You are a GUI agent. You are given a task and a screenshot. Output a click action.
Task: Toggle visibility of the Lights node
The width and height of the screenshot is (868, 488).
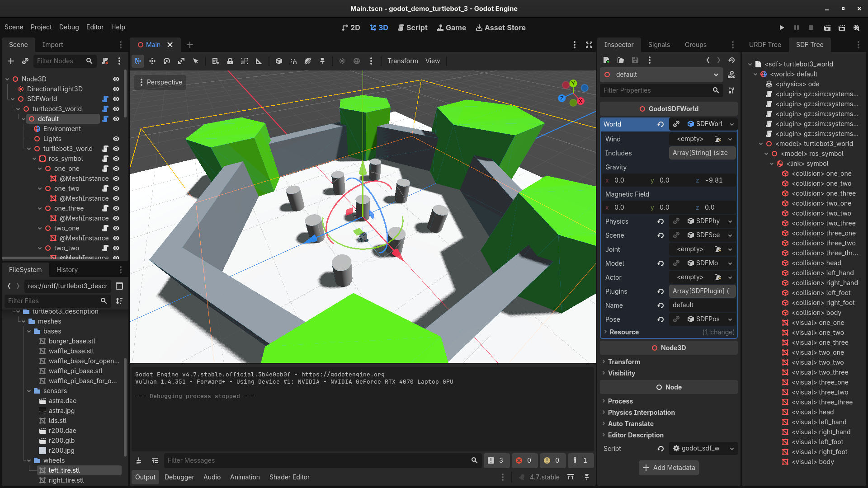click(116, 139)
